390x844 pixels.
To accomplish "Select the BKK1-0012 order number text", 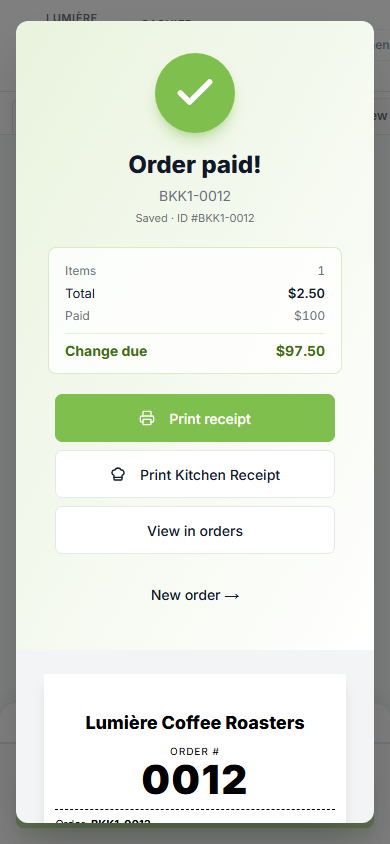I will coord(195,196).
